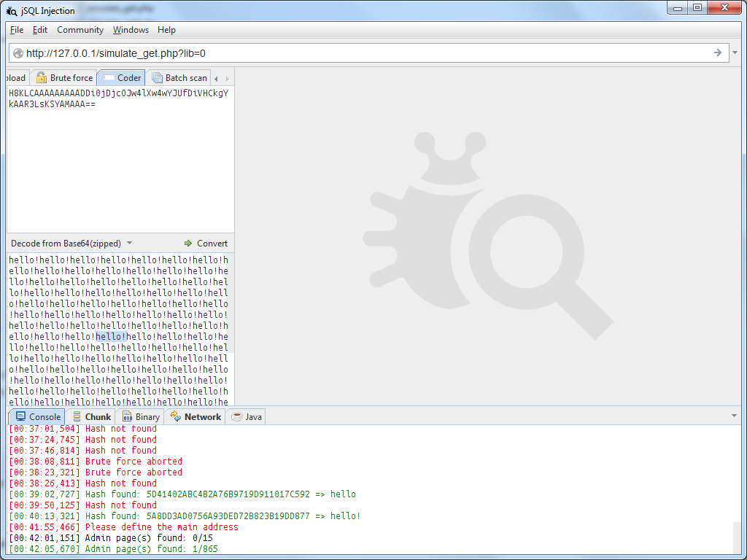747x560 pixels.
Task: Open the Binary tab
Action: click(141, 416)
